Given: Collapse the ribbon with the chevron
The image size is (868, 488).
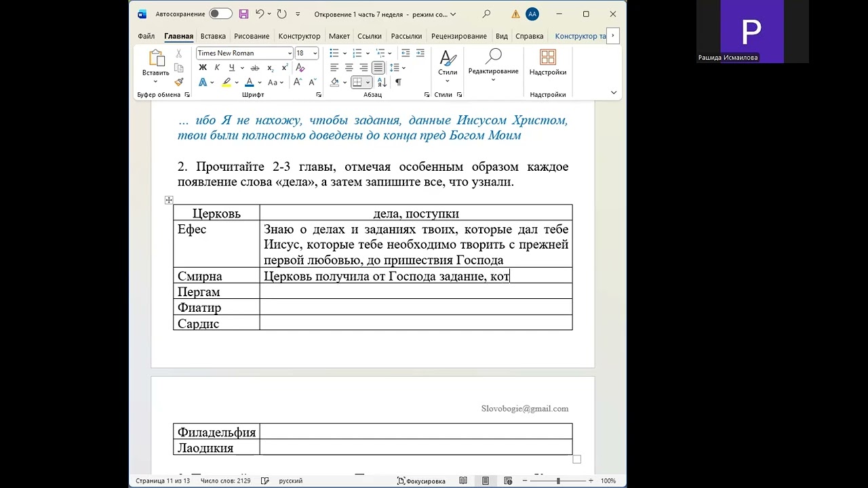Looking at the screenshot, I should coord(614,93).
